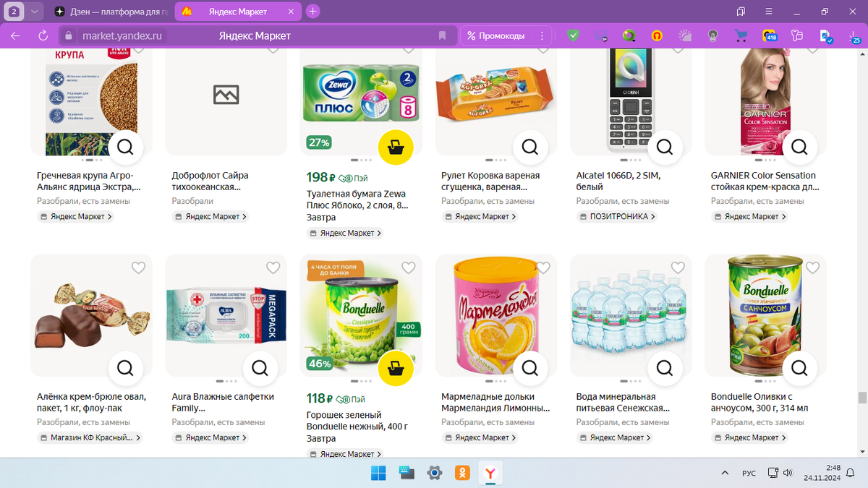Open the clock showing 2:48 24.11.2024

824,473
